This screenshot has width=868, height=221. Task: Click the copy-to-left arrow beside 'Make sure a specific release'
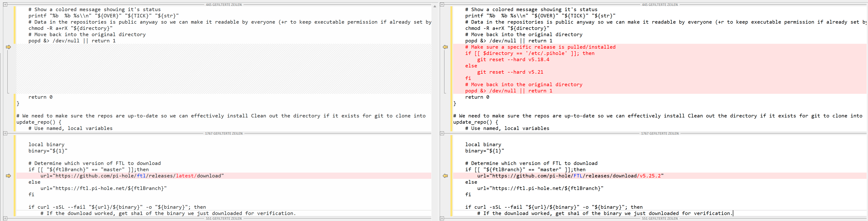[x=445, y=47]
